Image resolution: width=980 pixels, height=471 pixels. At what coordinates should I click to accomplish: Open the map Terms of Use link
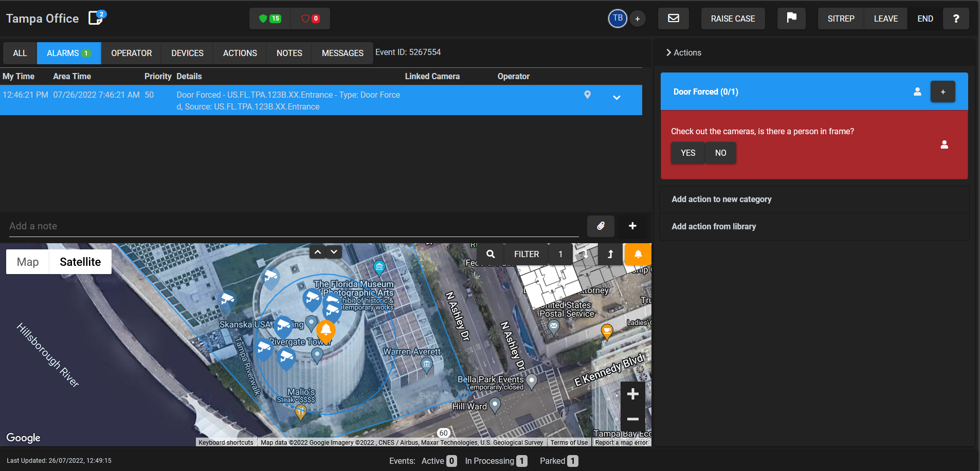(569, 443)
